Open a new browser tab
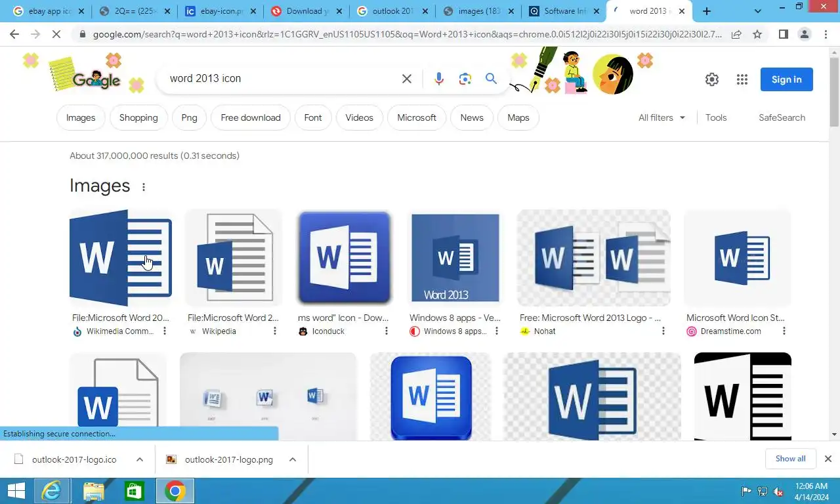Viewport: 840px width, 504px height. click(x=707, y=11)
